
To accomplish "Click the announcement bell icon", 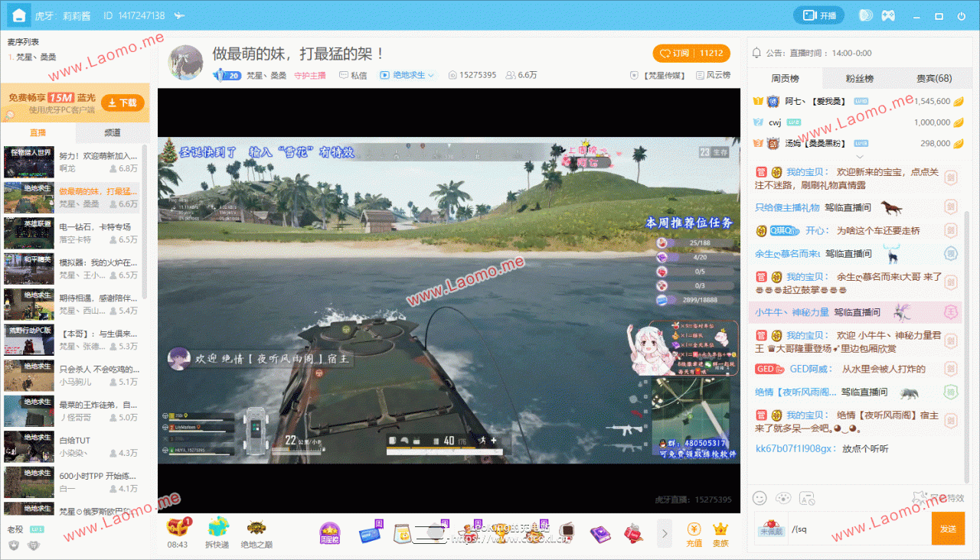I will pos(756,53).
